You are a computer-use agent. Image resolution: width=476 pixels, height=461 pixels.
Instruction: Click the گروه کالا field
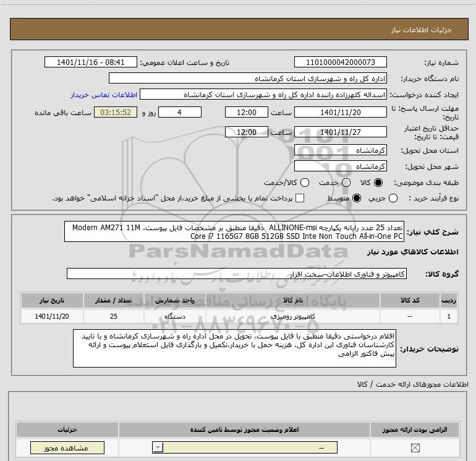[x=237, y=274]
